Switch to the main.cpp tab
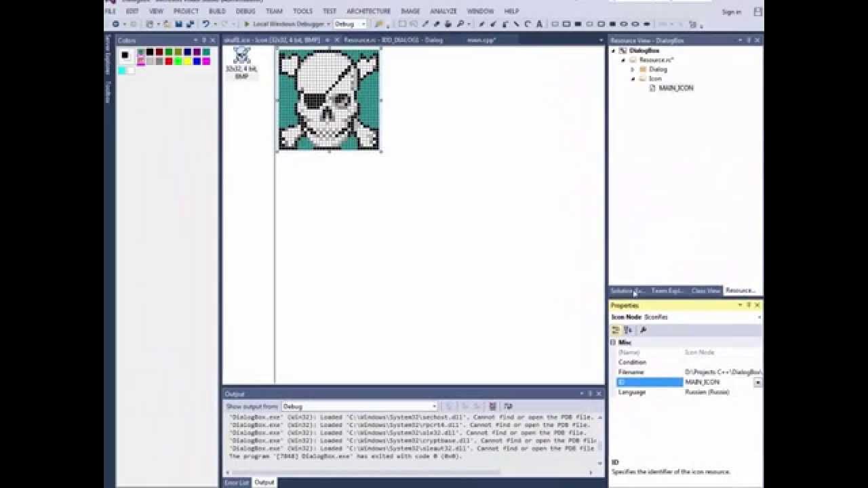Viewport: 868px width, 488px height. click(481, 40)
